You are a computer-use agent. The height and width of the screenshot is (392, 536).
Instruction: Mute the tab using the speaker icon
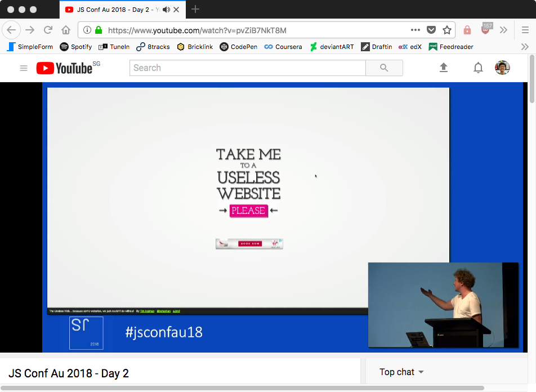pyautogui.click(x=166, y=10)
